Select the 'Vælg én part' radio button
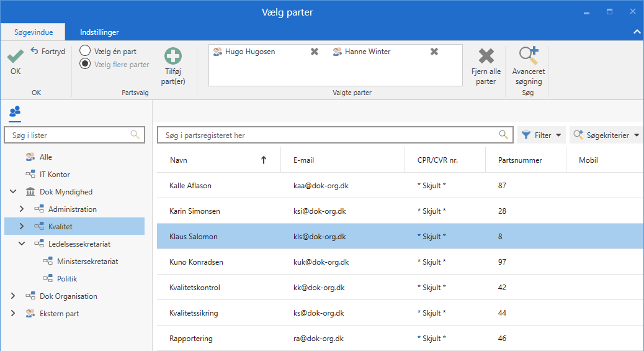 tap(85, 50)
